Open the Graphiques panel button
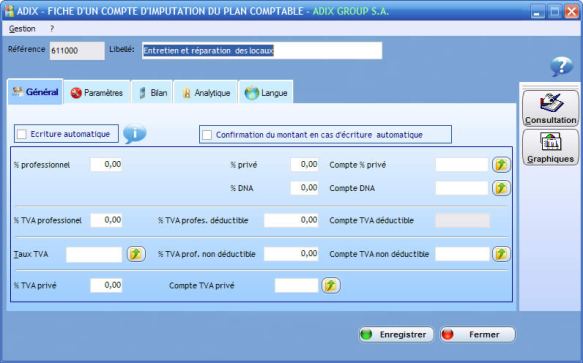 tap(550, 147)
